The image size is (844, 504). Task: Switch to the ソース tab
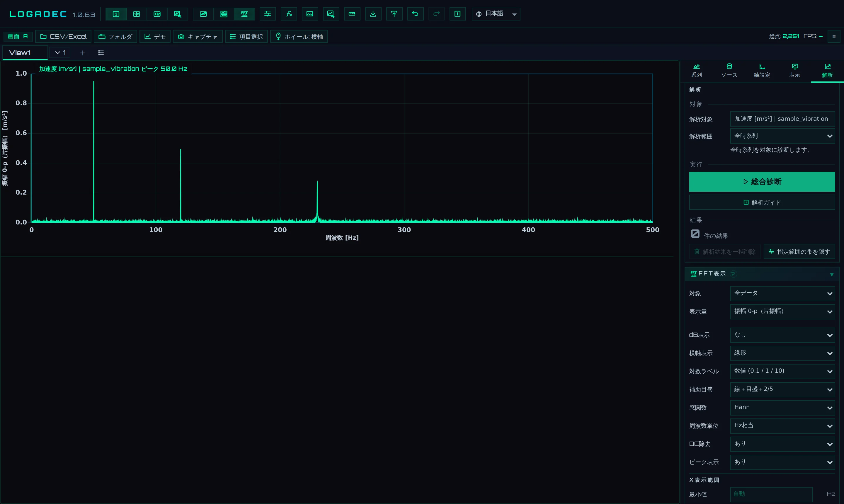click(729, 71)
